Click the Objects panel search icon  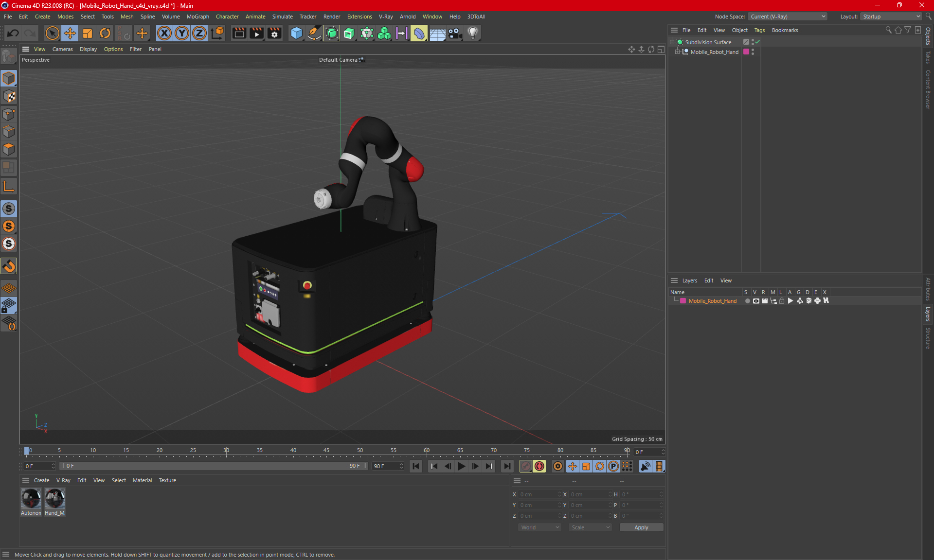pos(888,30)
